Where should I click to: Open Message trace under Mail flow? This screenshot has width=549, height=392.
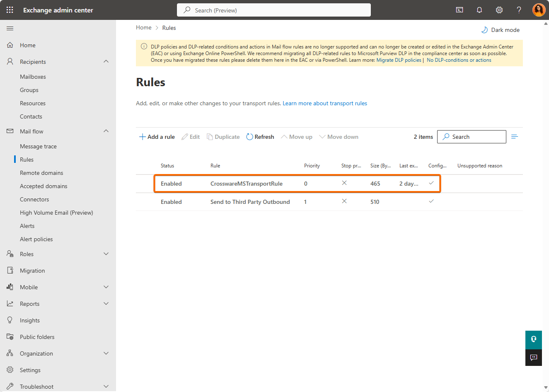[x=38, y=146]
